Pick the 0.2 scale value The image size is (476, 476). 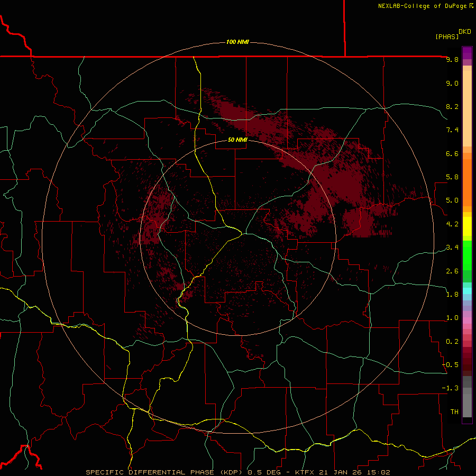(x=452, y=342)
